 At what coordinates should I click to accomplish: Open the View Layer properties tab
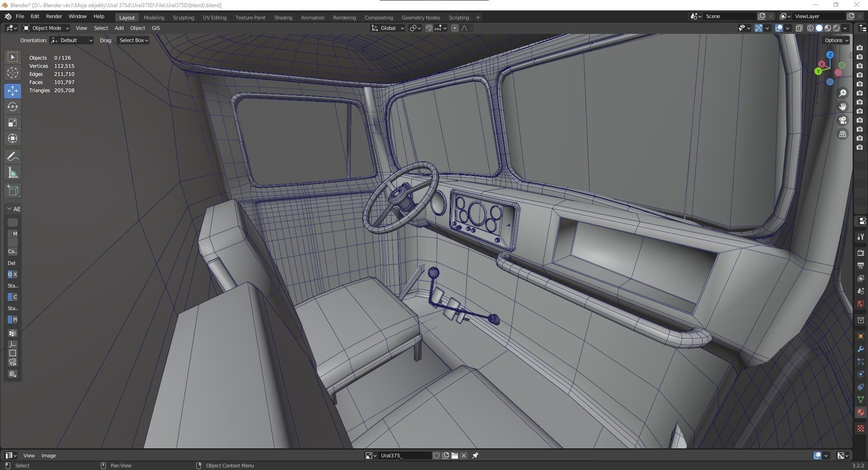point(860,278)
